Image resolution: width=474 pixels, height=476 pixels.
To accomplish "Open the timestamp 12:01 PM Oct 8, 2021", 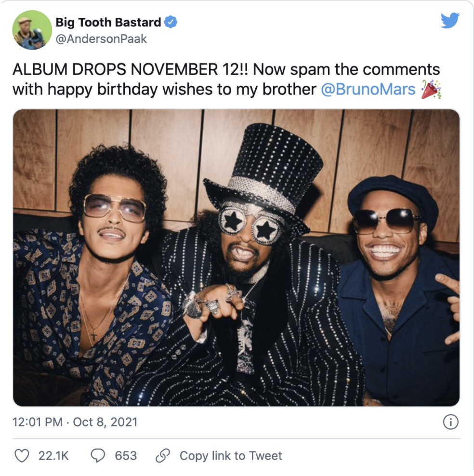I will coord(75,422).
